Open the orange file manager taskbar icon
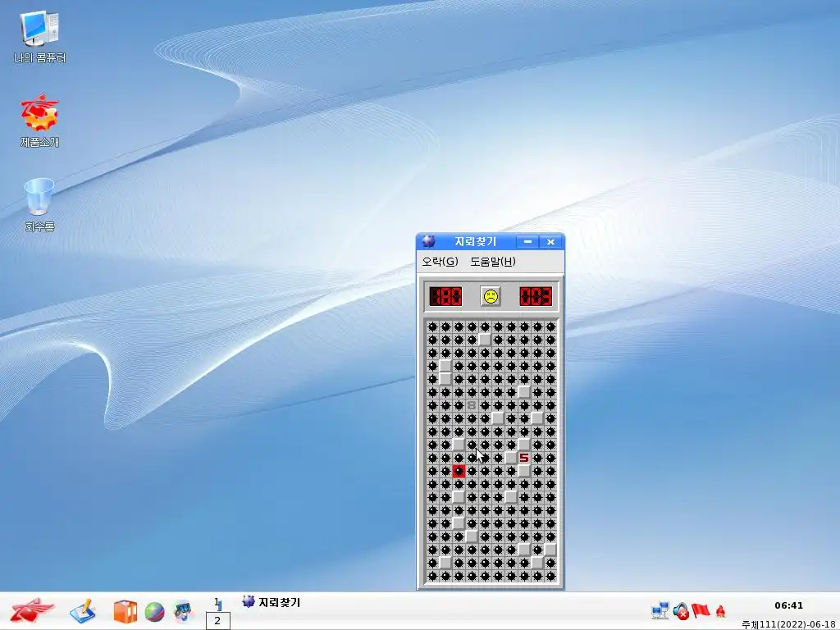 pos(125,612)
